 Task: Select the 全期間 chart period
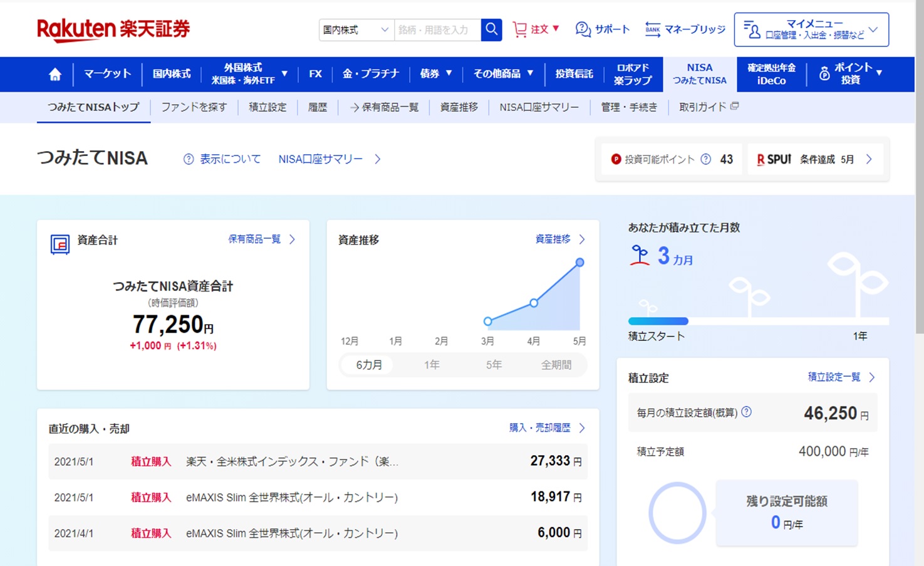[x=556, y=365]
